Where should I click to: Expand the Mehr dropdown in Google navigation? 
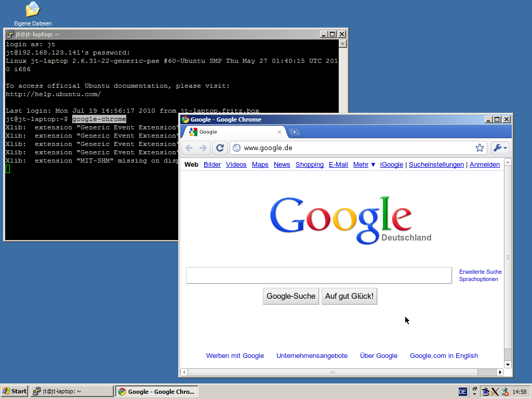(364, 165)
